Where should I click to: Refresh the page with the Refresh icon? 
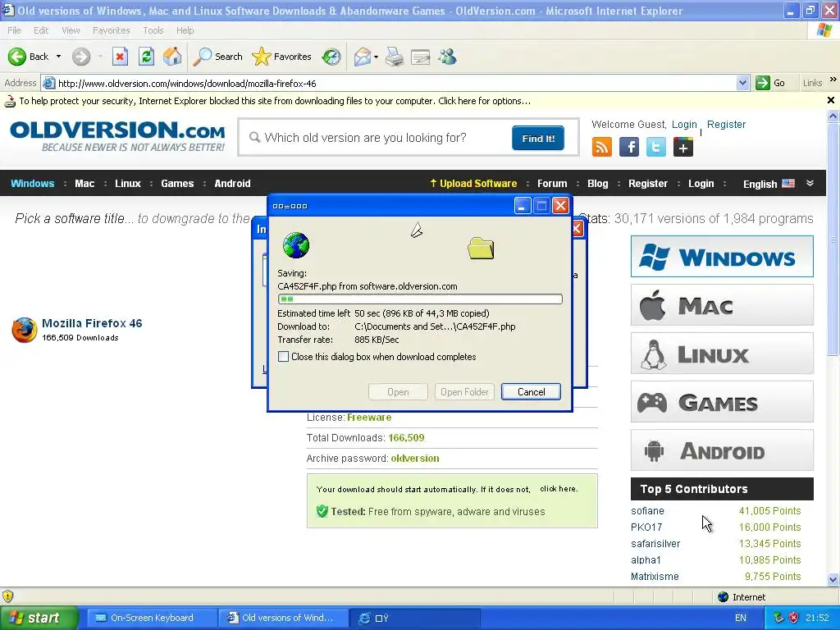click(x=146, y=57)
